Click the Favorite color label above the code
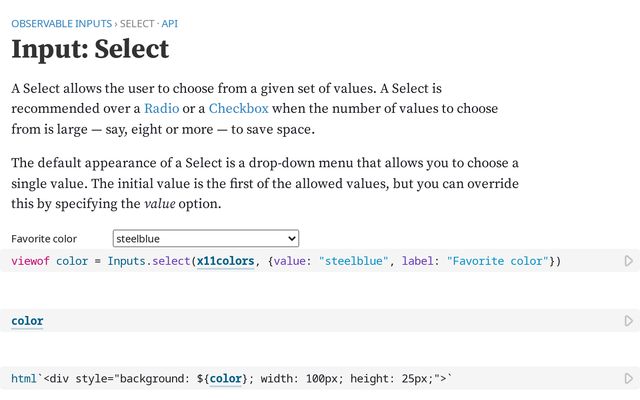This screenshot has width=640, height=400. pos(44,239)
